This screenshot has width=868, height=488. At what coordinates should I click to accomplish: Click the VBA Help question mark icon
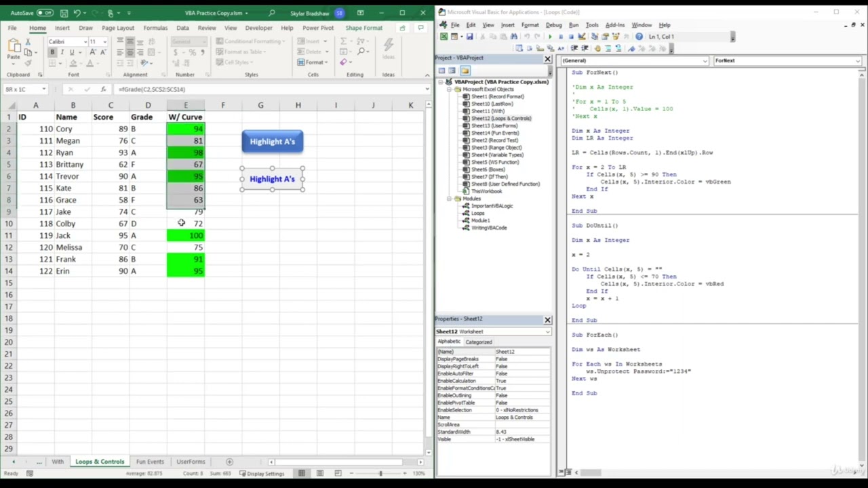pos(639,37)
